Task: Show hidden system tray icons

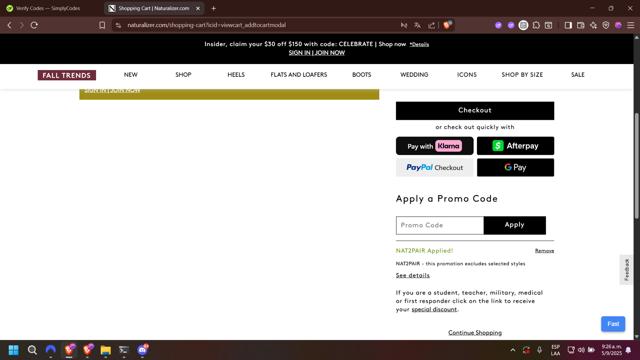Action: click(513, 350)
